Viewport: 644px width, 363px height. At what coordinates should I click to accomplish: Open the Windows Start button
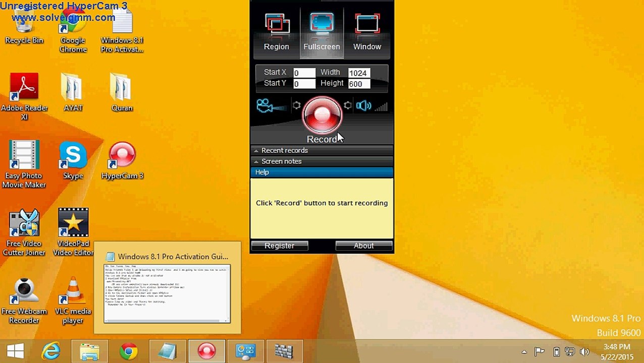[x=15, y=351]
